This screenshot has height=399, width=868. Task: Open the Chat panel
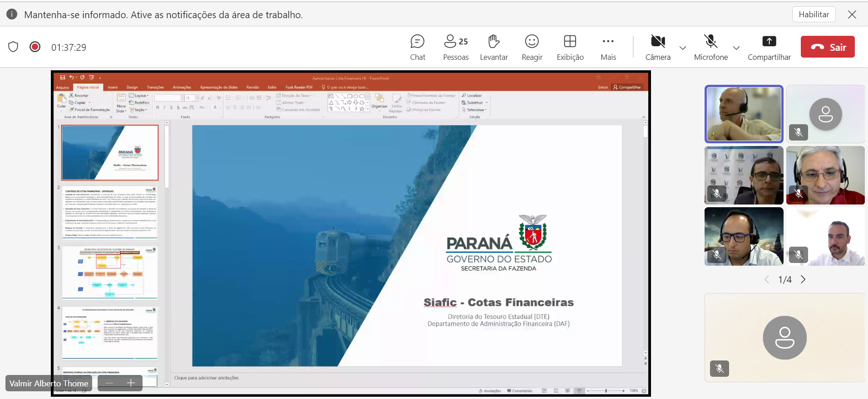[417, 47]
